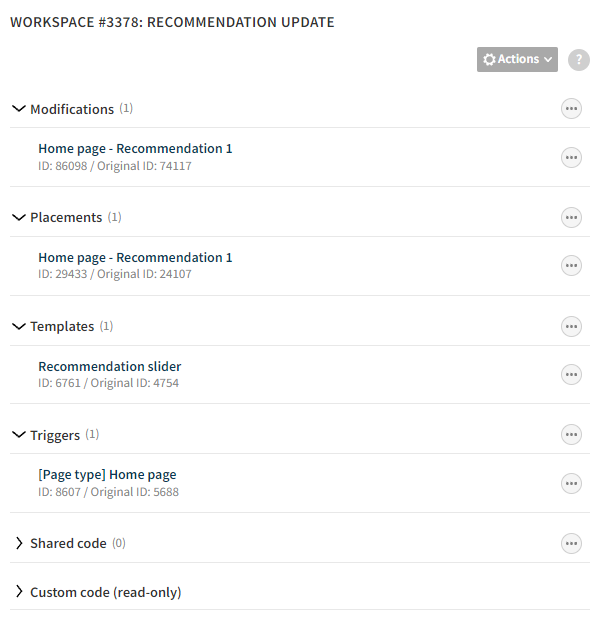Click the help question mark icon

(579, 60)
